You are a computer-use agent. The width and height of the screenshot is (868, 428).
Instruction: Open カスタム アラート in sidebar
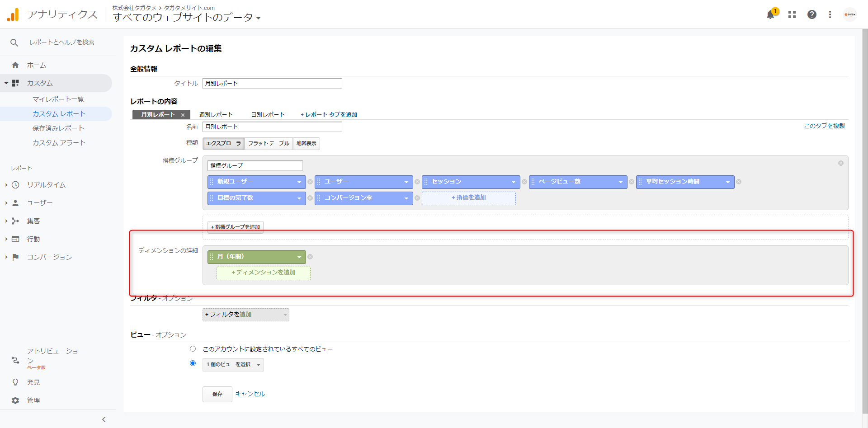coord(59,143)
